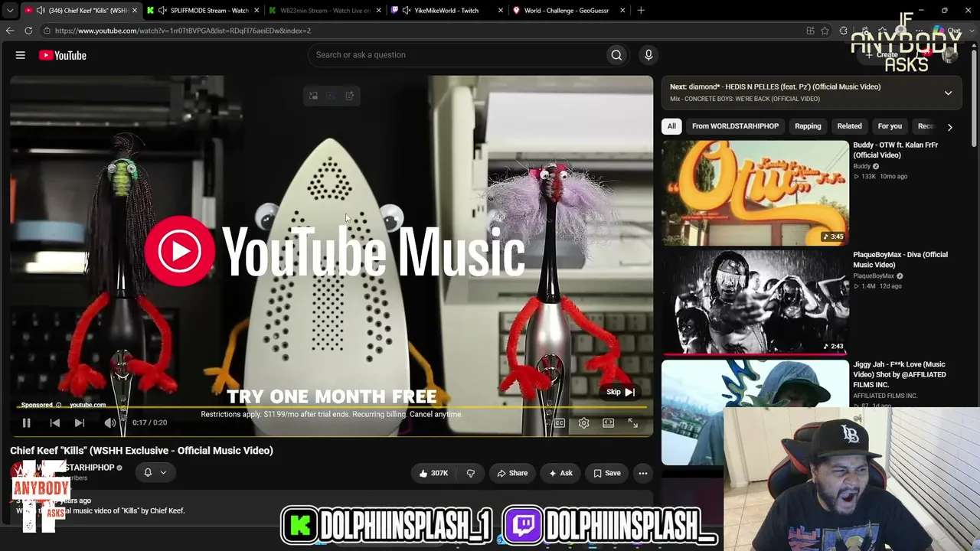Switch the player to theater mode
The width and height of the screenshot is (980, 551).
[x=609, y=423]
